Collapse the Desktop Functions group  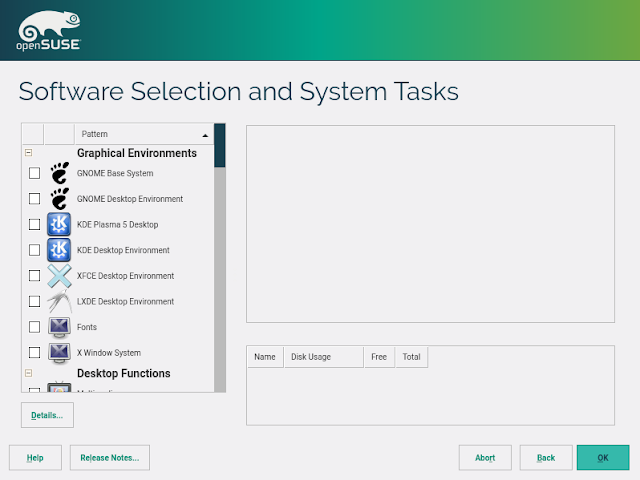pos(29,373)
